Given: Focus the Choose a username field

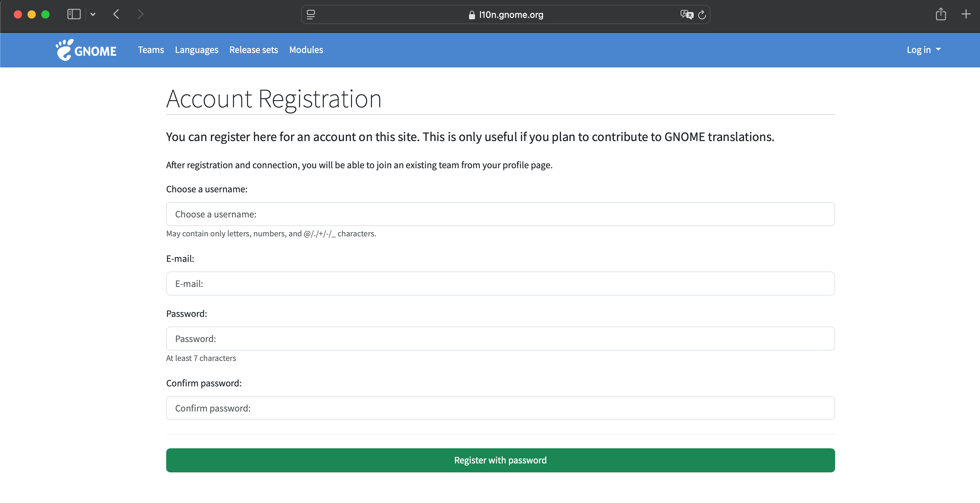Looking at the screenshot, I should [500, 214].
